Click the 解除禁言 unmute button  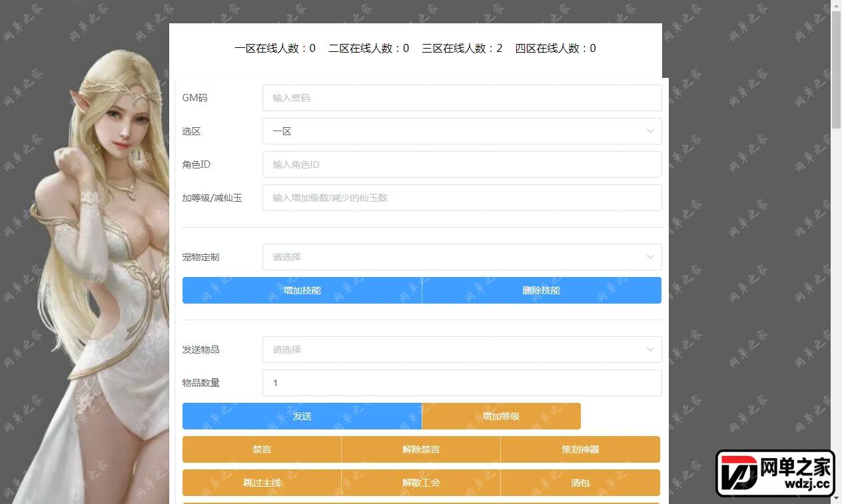(421, 449)
